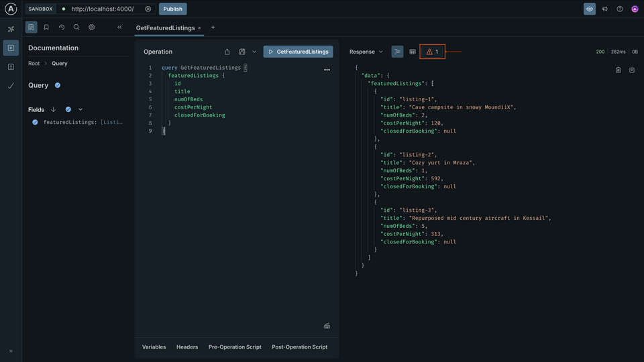
Task: Switch response to table view
Action: pyautogui.click(x=413, y=52)
